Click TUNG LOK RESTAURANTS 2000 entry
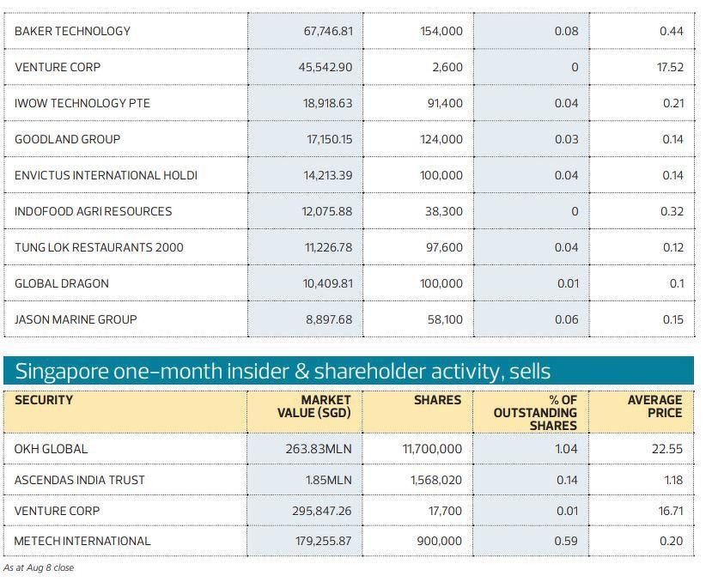 coord(99,247)
